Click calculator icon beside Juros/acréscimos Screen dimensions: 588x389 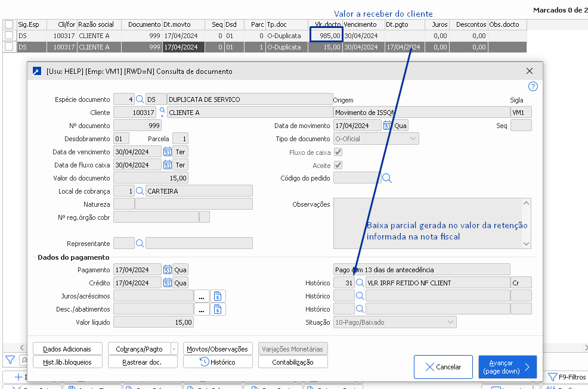pyautogui.click(x=218, y=296)
